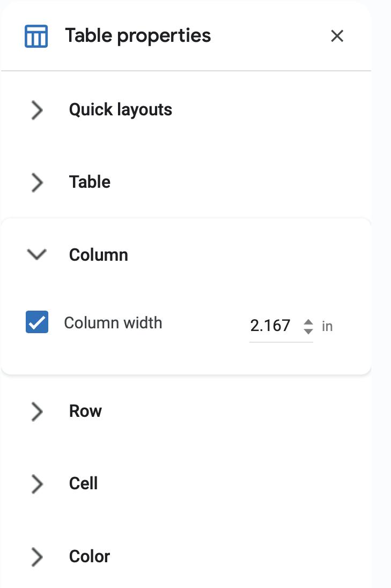The image size is (391, 588).
Task: Close the Table properties panel
Action: 337,36
